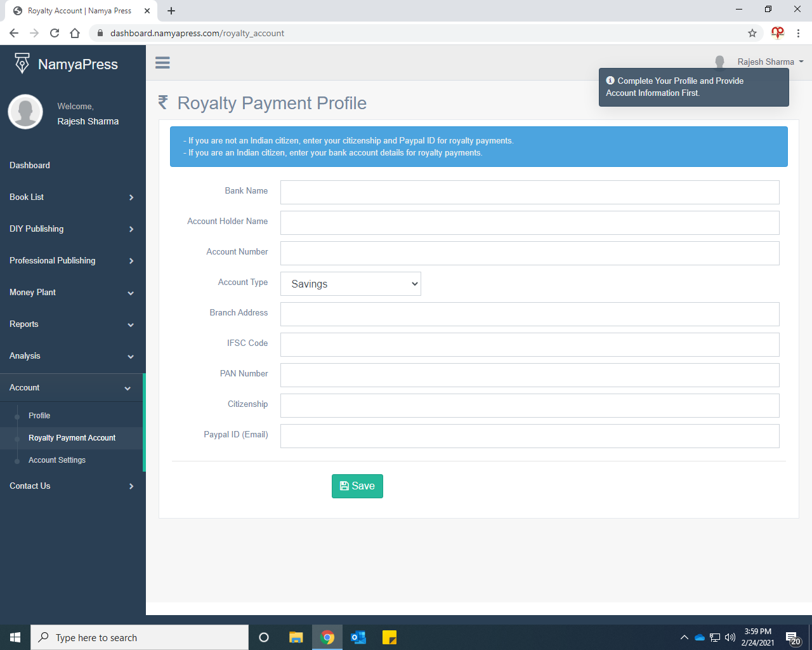Collapse the Account menu
The height and width of the screenshot is (650, 812).
pos(72,387)
